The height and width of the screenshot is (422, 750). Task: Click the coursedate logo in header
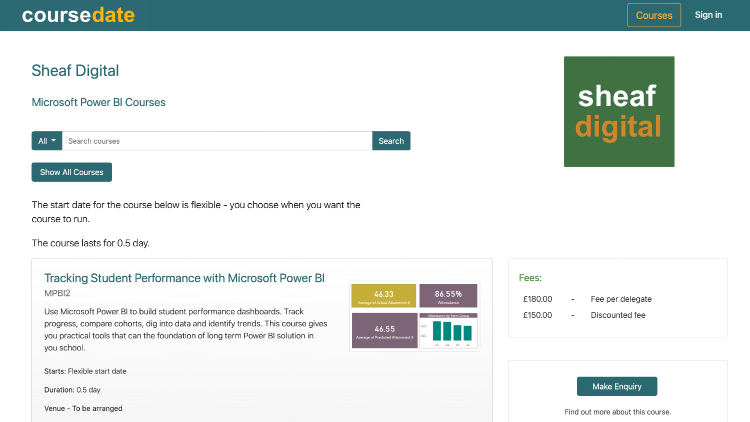tap(78, 15)
